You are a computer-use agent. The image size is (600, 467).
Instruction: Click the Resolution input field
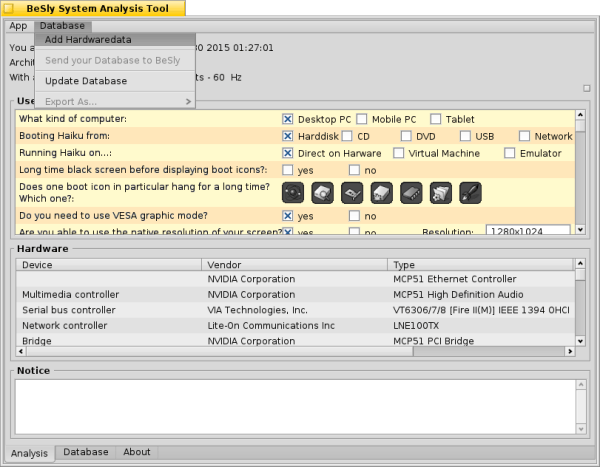(527, 231)
